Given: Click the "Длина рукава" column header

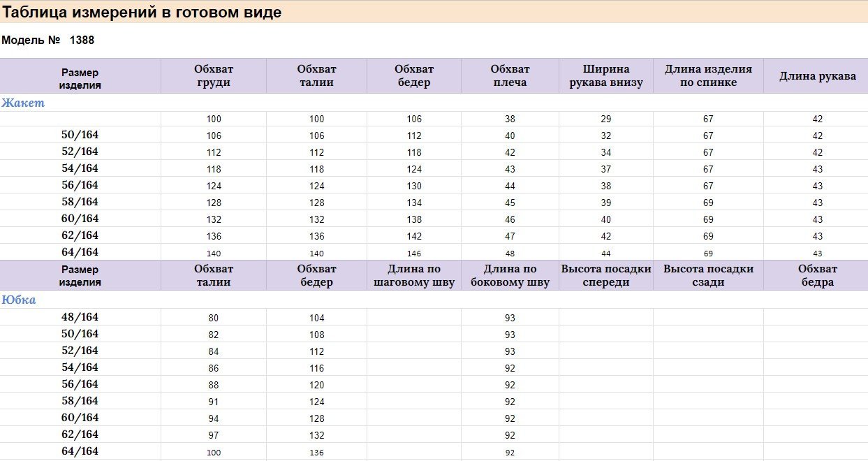Looking at the screenshot, I should [817, 76].
